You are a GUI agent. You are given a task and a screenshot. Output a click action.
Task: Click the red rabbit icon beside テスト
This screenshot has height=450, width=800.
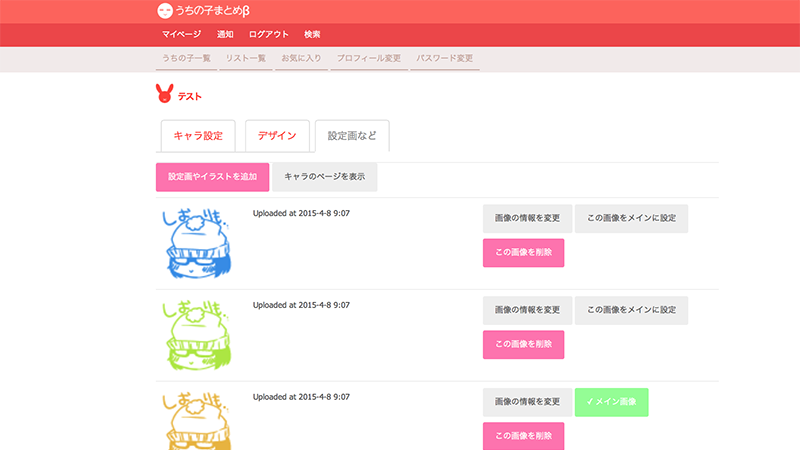pos(164,93)
